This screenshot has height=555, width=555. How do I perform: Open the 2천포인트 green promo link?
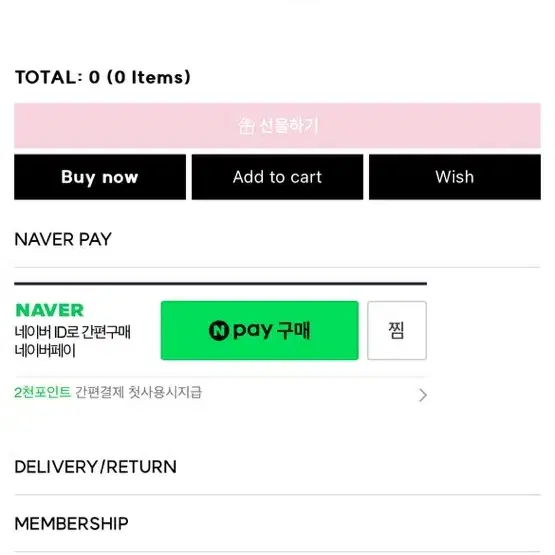[42, 392]
